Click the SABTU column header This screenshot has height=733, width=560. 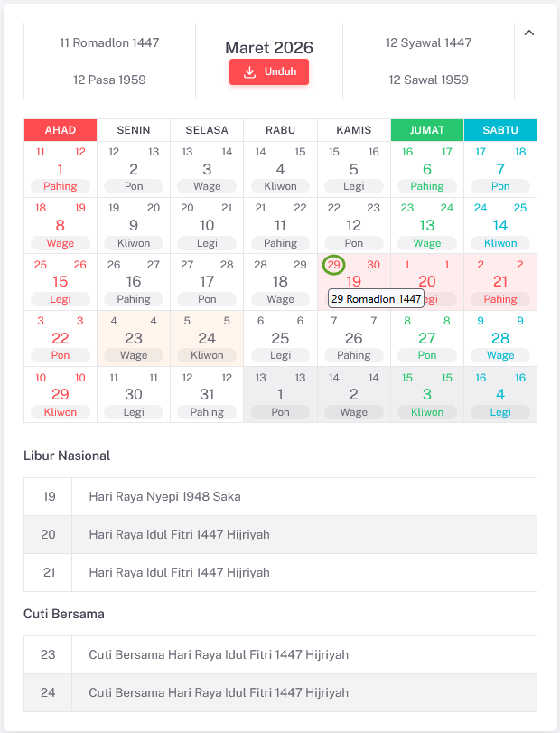point(499,130)
